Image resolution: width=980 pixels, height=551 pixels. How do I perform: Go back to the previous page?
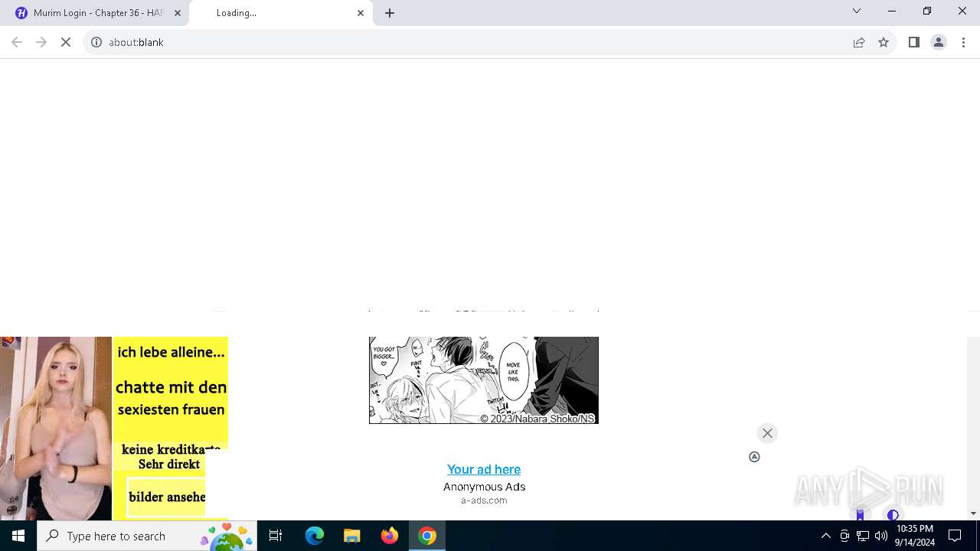coord(17,42)
